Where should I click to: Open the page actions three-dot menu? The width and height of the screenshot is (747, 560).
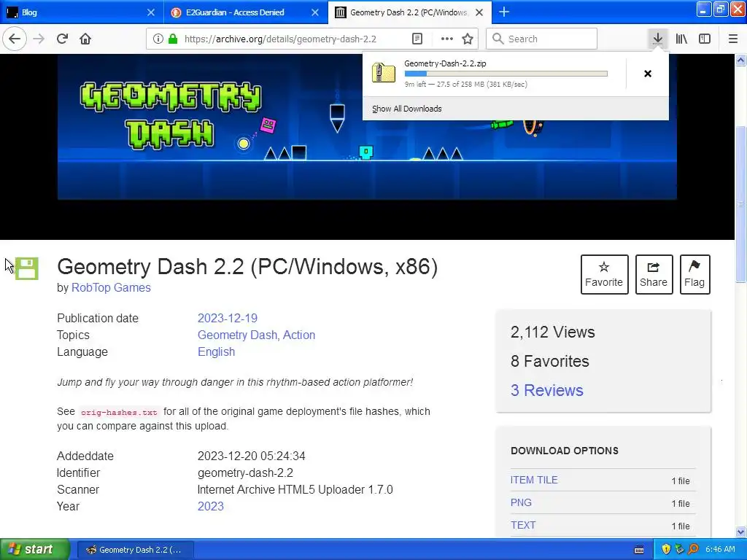[x=446, y=39]
